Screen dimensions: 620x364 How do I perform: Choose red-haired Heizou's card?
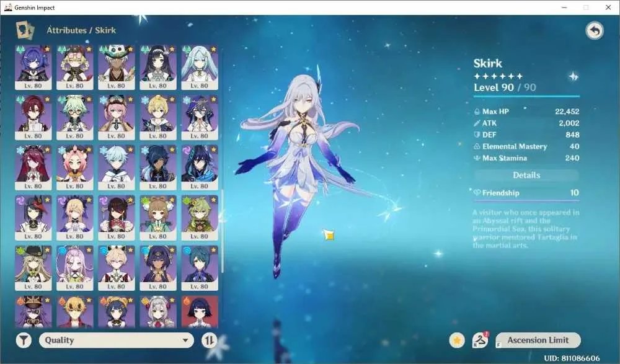point(33,117)
